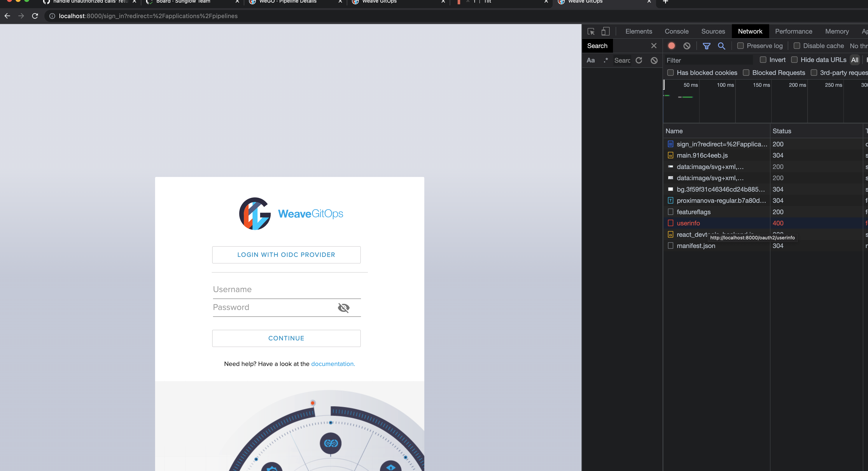Close the DevTools Search panel
This screenshot has width=868, height=471.
coord(654,45)
